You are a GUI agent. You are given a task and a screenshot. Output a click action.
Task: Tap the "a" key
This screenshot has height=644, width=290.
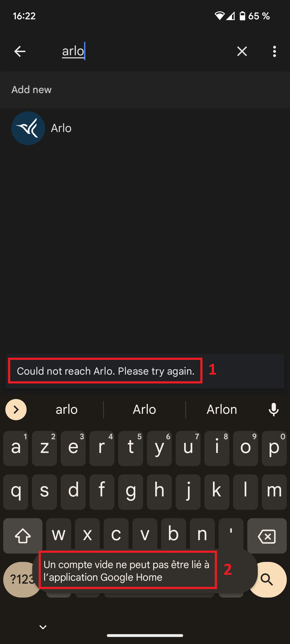(x=16, y=448)
